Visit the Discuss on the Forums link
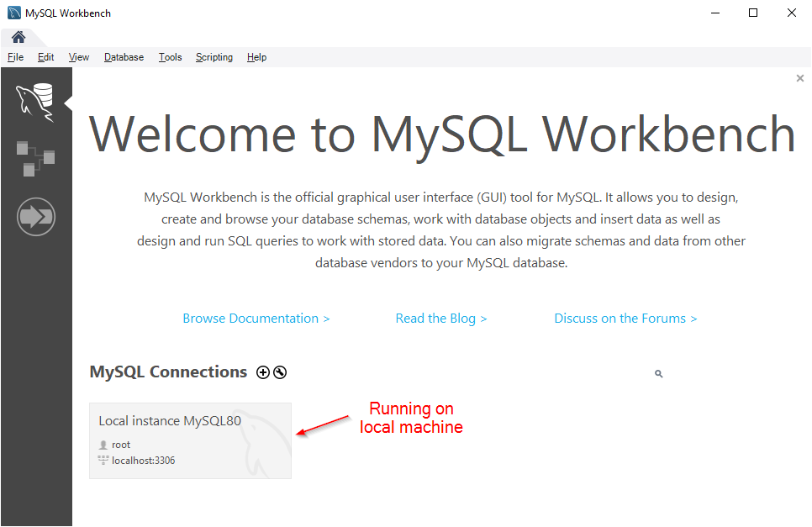This screenshot has height=527, width=812. (x=625, y=319)
